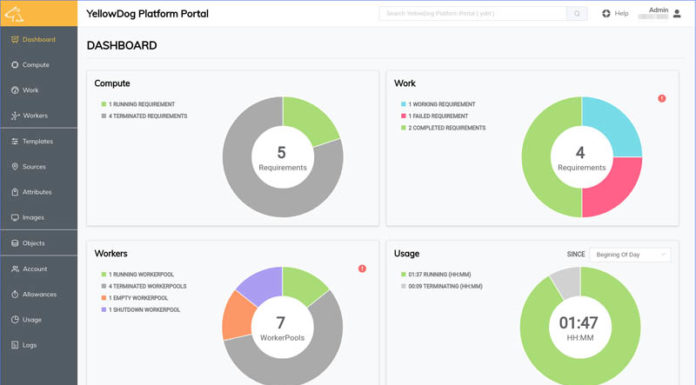Image resolution: width=696 pixels, height=385 pixels.
Task: Click the Usage card heading
Action: [407, 254]
